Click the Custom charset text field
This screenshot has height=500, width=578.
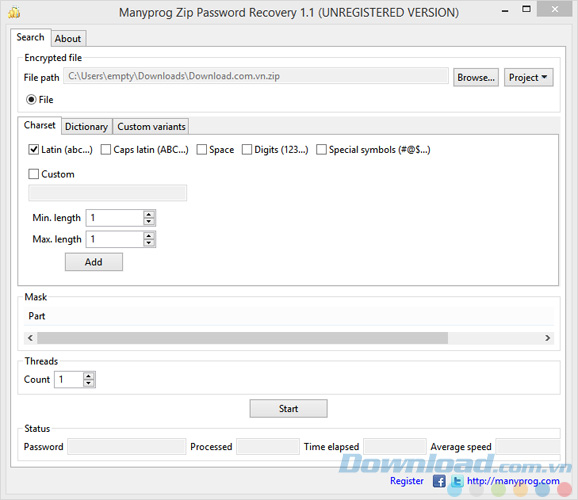[x=108, y=193]
